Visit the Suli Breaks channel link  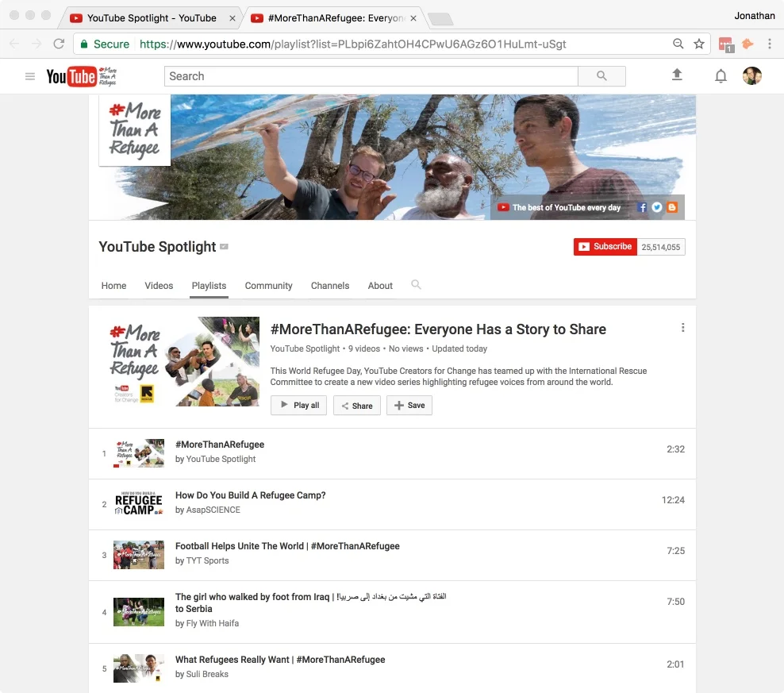[x=207, y=675]
